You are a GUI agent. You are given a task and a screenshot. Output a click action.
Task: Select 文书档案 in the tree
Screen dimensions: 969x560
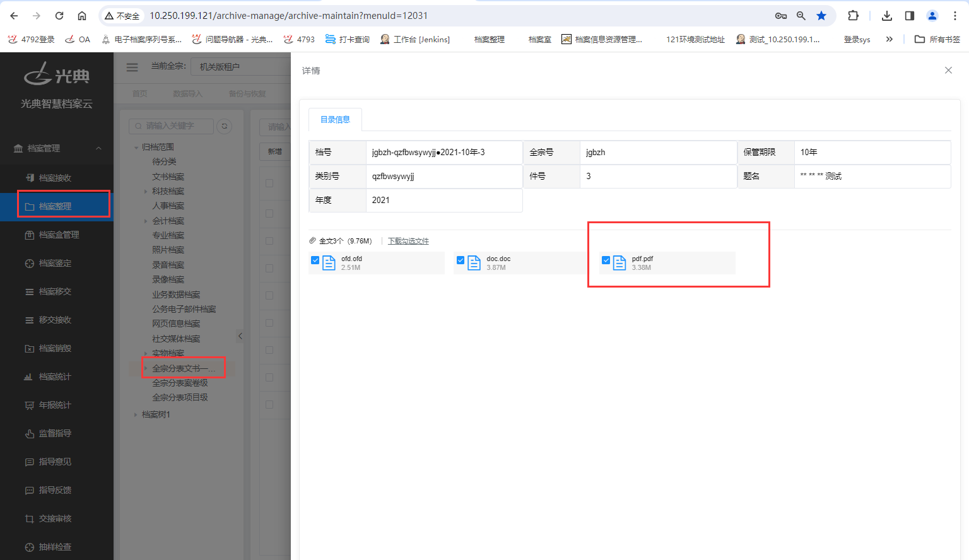pyautogui.click(x=168, y=177)
